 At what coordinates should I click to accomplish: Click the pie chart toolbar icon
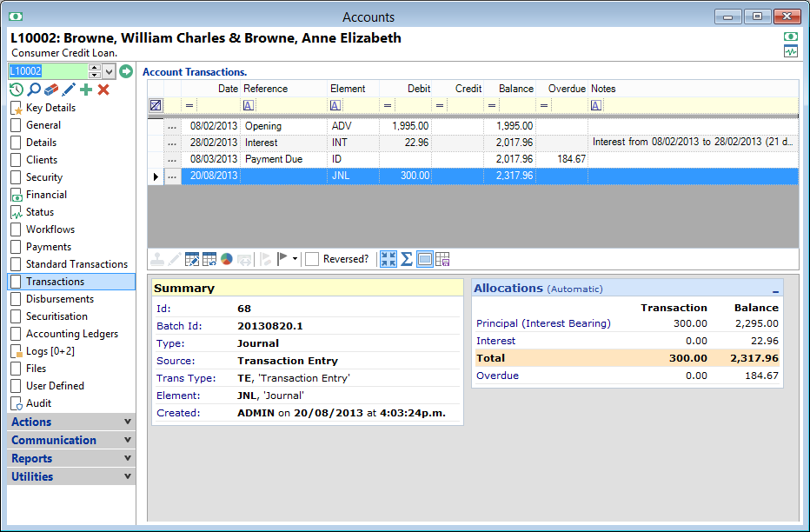[226, 259]
